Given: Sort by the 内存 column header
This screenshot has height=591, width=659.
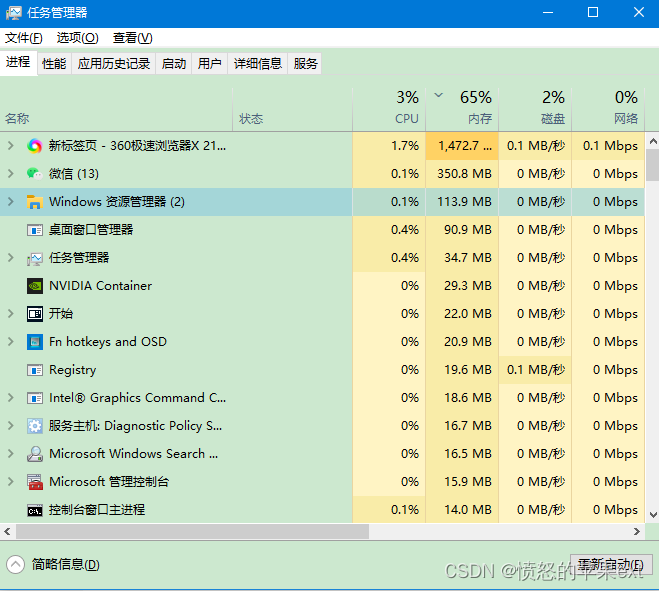Looking at the screenshot, I should [462, 109].
